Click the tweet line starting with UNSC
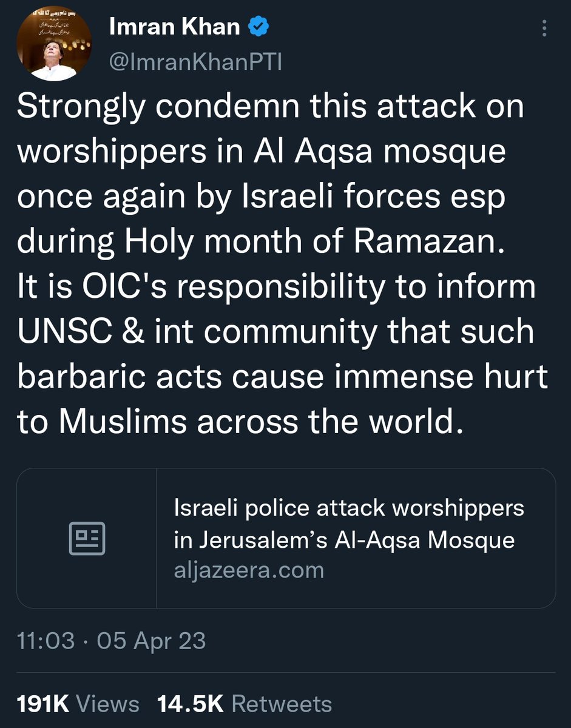This screenshot has height=728, width=571. coord(275,332)
